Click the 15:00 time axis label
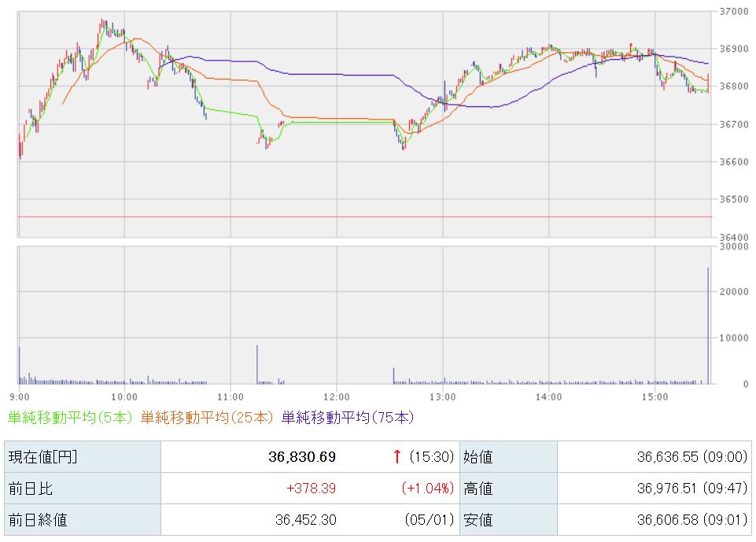The width and height of the screenshot is (756, 542). (x=655, y=396)
